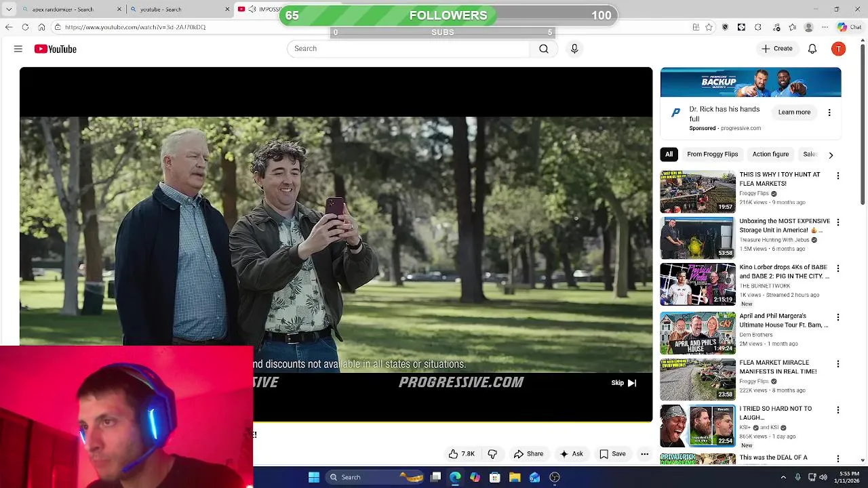Open the Windows Start menu

(x=314, y=477)
